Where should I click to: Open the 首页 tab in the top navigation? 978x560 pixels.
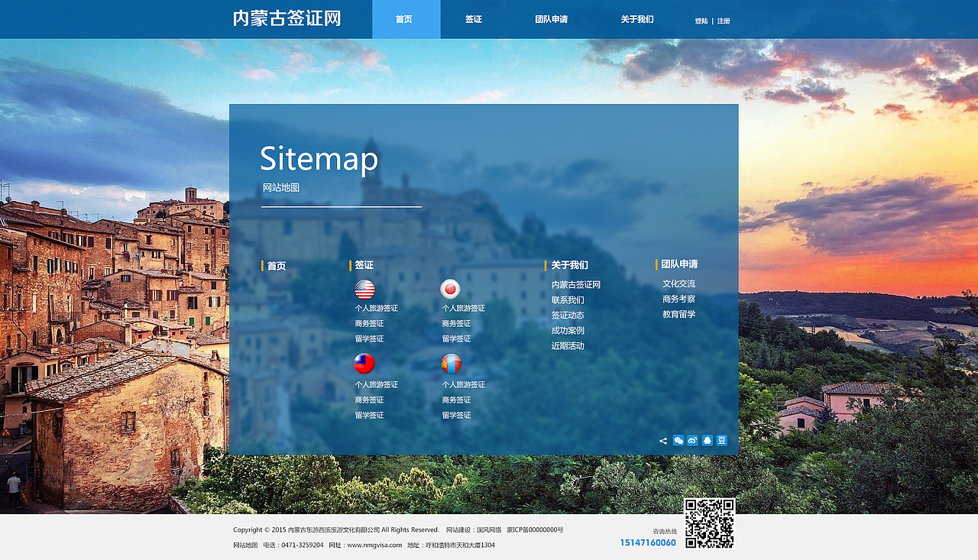click(406, 19)
